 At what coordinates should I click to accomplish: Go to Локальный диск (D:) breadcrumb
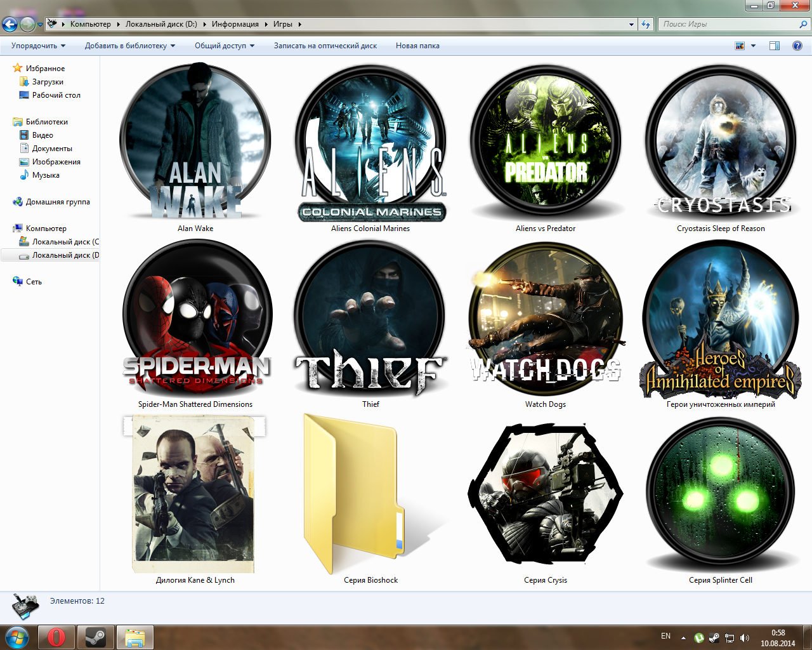coord(161,24)
